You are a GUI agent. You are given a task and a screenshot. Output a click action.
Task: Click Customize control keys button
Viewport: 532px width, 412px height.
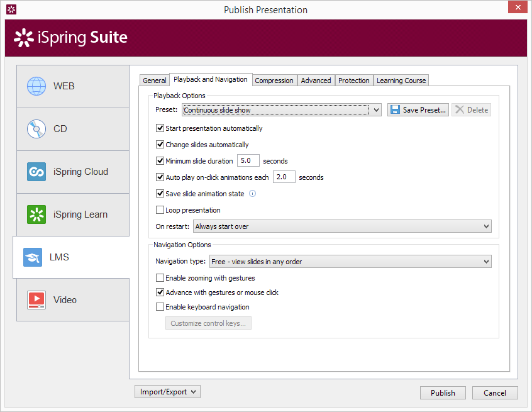point(208,323)
